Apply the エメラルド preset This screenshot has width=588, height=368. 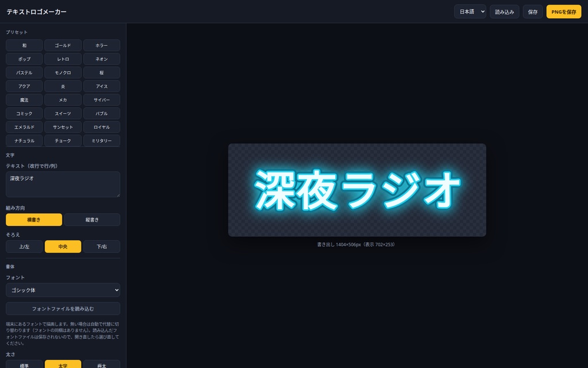tap(24, 127)
